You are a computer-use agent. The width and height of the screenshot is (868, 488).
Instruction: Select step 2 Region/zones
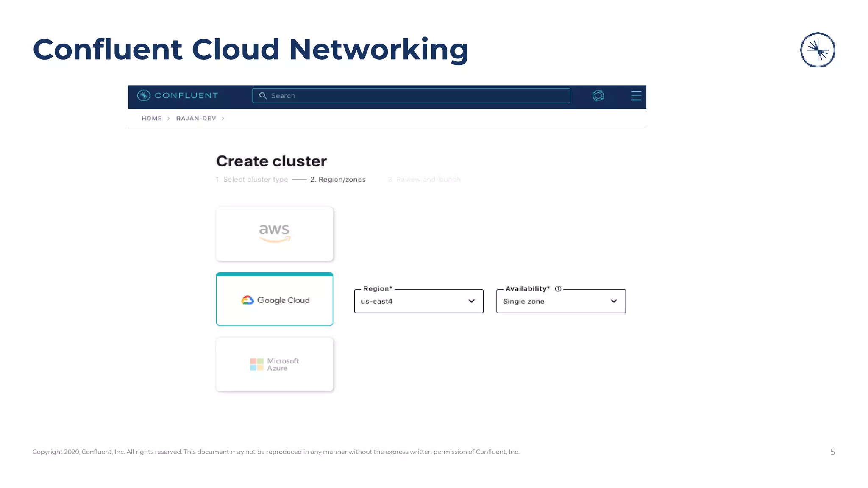pos(338,180)
